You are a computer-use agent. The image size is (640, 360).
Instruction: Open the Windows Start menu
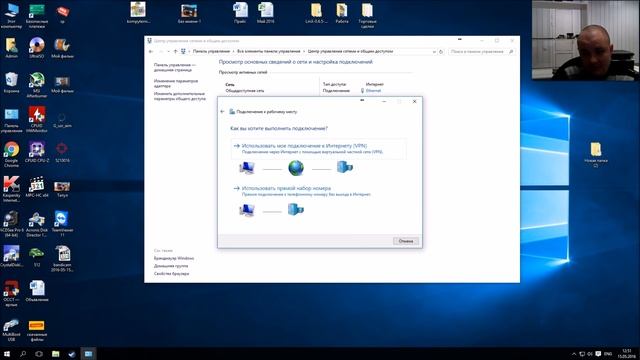point(7,354)
